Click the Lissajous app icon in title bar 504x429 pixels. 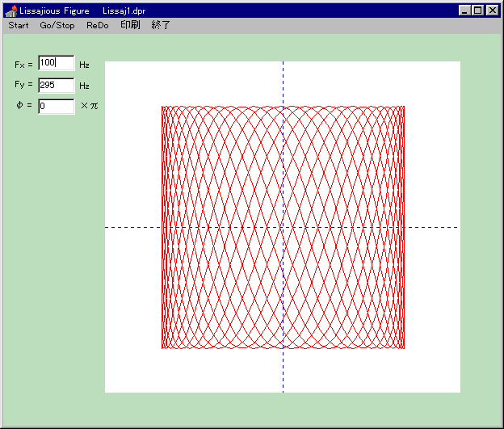11,11
